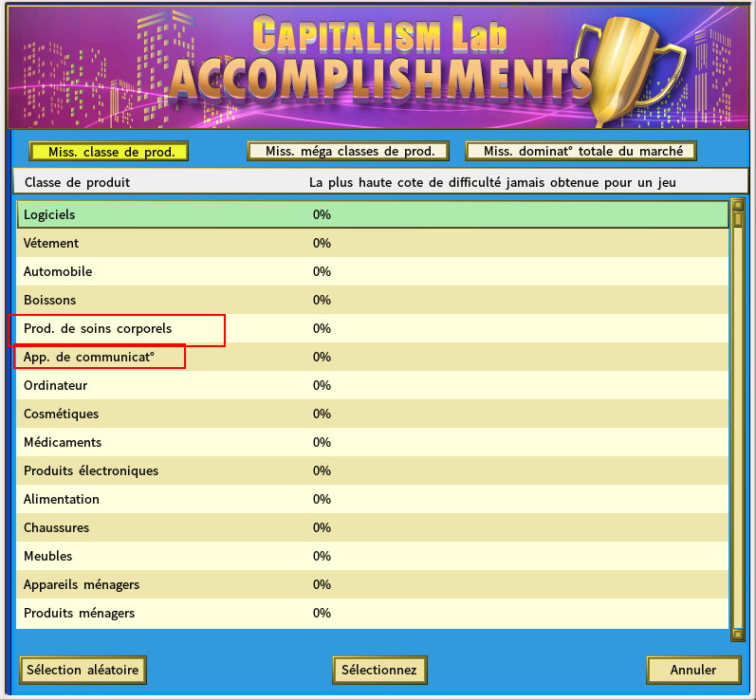Click the scrollbar up arrow
The image size is (756, 700).
click(x=738, y=205)
